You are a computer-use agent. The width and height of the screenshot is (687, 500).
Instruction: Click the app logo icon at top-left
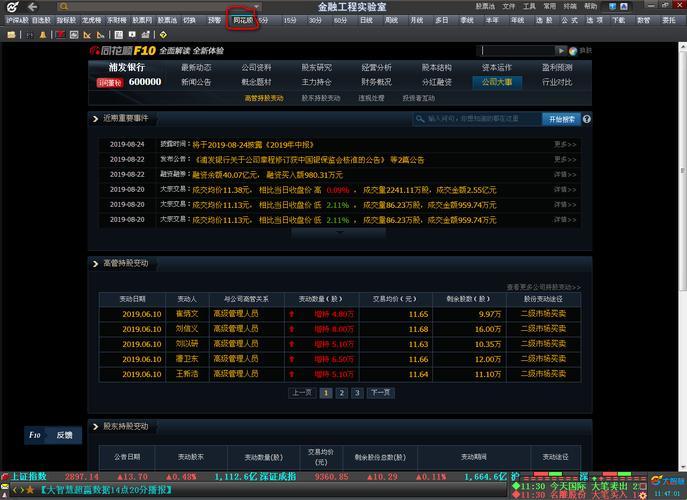(13, 7)
